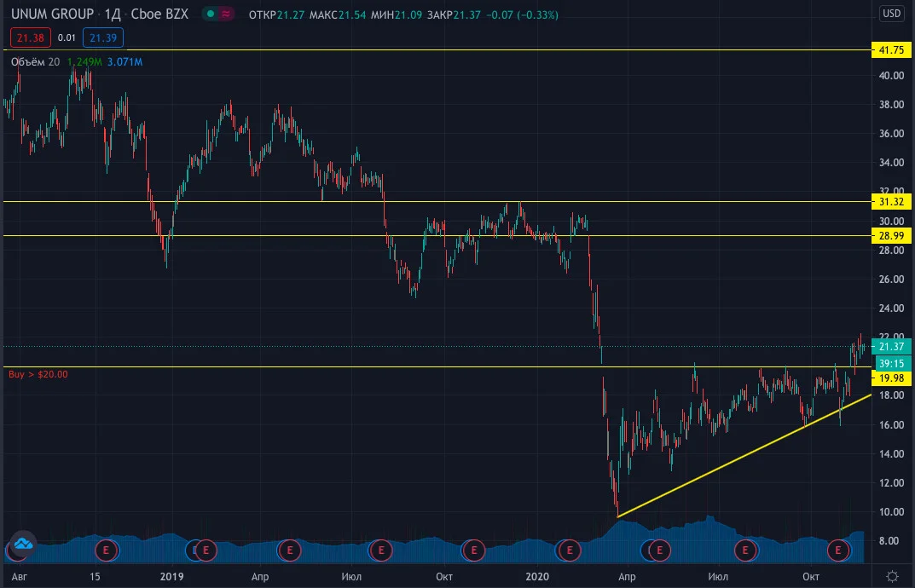Screen dimensions: 915x588
Task: Click the green market status dot icon
Action: (211, 14)
